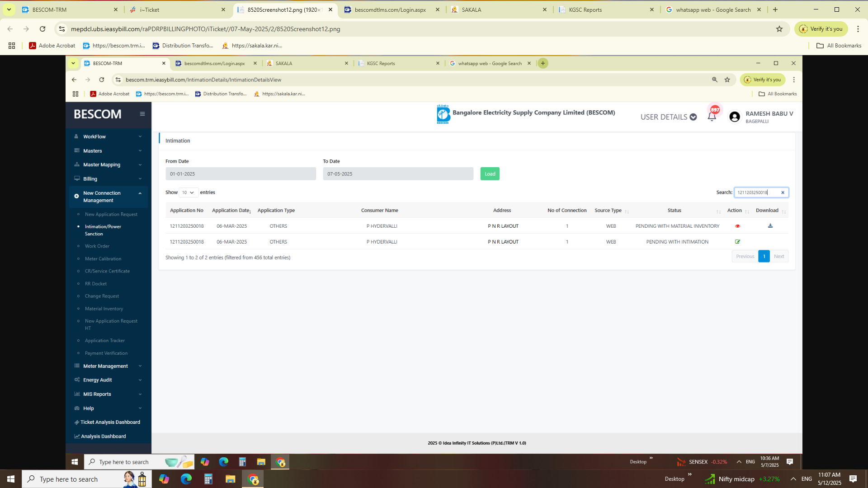Open File Explorer from the outer taskbar

tap(231, 479)
